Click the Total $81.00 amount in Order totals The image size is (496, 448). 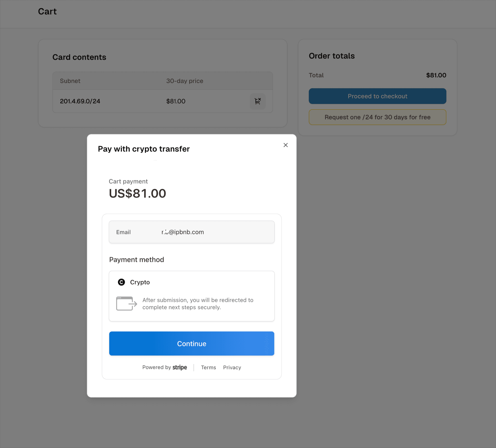(436, 75)
